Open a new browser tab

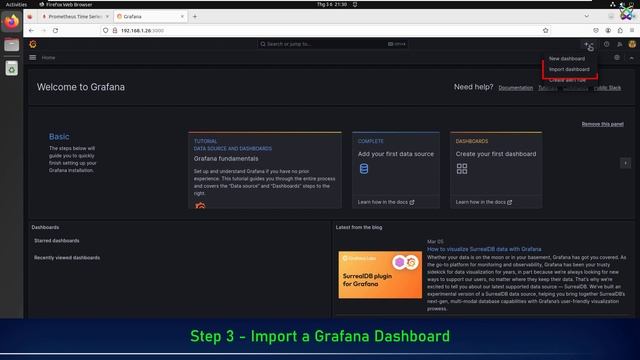[x=195, y=16]
